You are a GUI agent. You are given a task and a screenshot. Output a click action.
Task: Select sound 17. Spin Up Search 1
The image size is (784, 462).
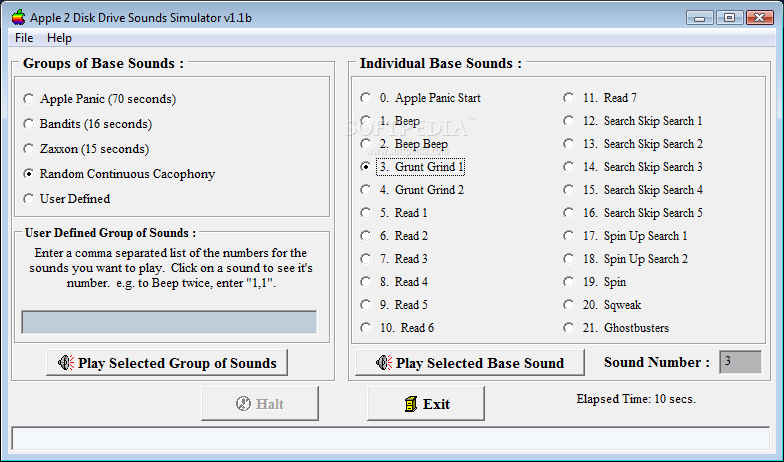coord(626,236)
